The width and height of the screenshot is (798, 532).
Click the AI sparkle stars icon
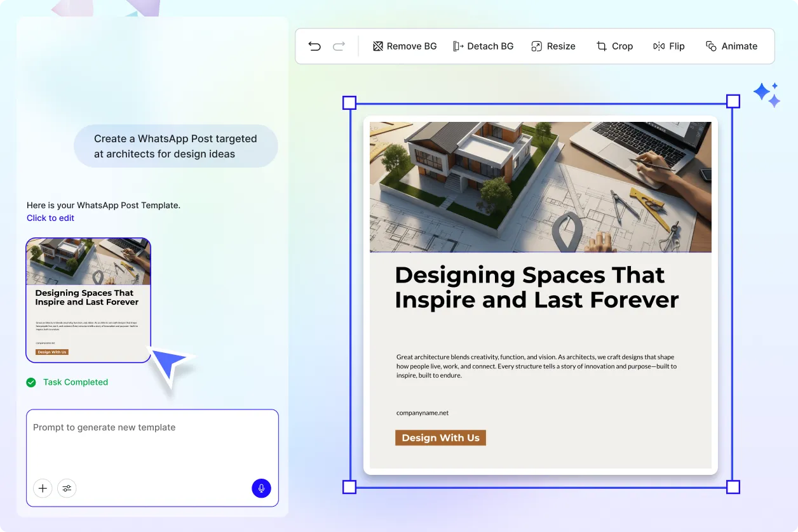[x=767, y=95]
